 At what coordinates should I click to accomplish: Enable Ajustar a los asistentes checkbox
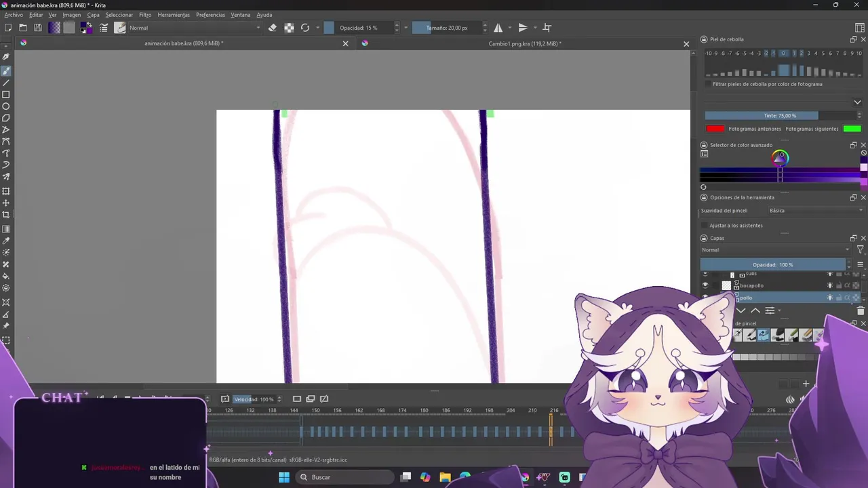click(x=705, y=225)
